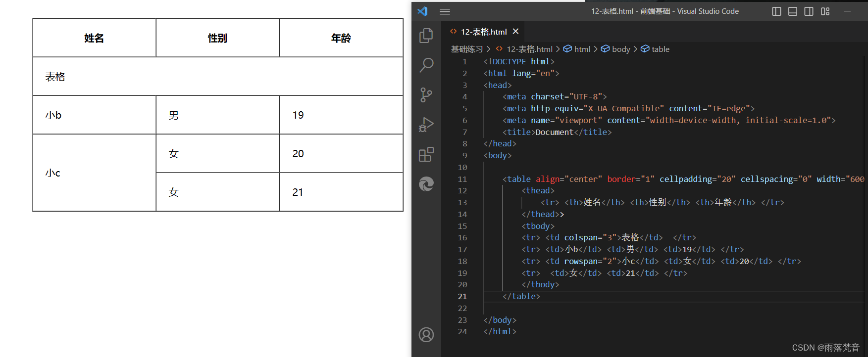Click the thead opening tag on line 12

click(538, 191)
